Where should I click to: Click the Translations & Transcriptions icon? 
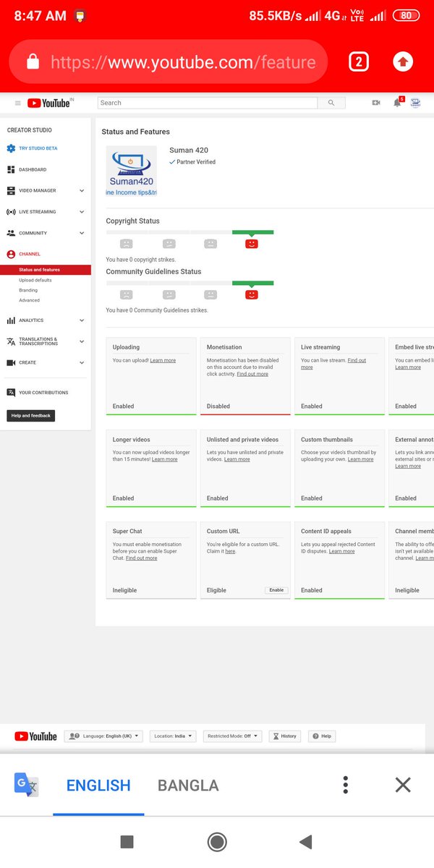pyautogui.click(x=11, y=341)
